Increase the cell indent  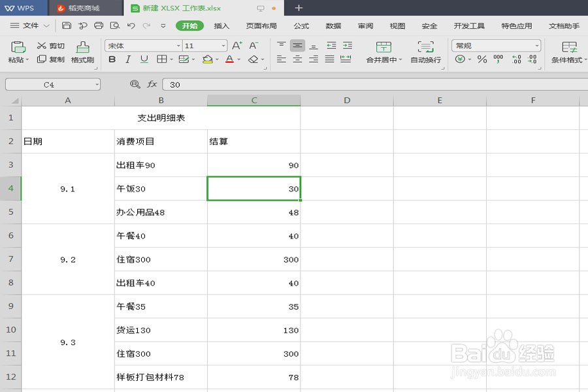click(x=348, y=45)
